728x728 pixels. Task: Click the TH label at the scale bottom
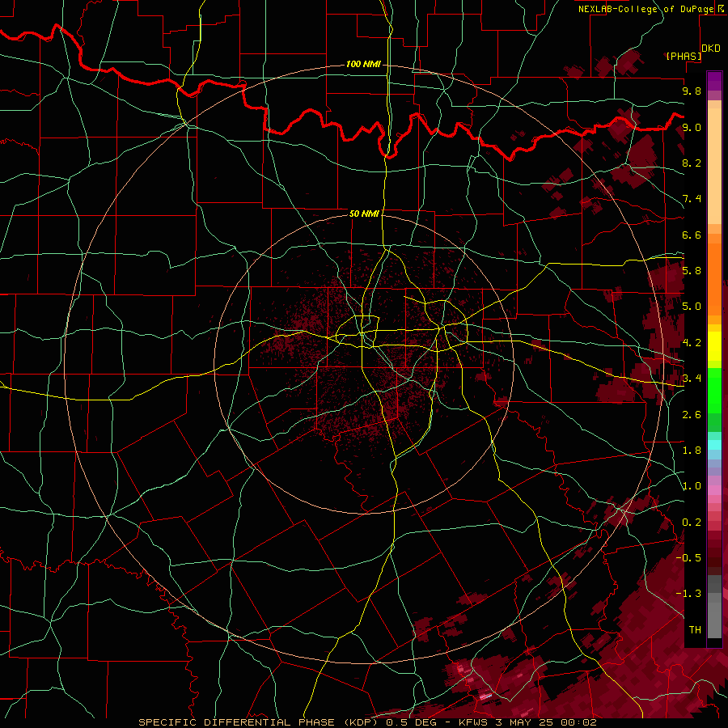click(695, 630)
